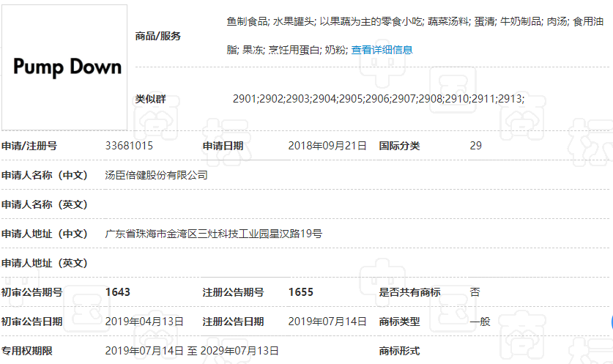Click the similar group codes 2901;2902;2903 line
The image size is (613, 364).
click(x=379, y=99)
